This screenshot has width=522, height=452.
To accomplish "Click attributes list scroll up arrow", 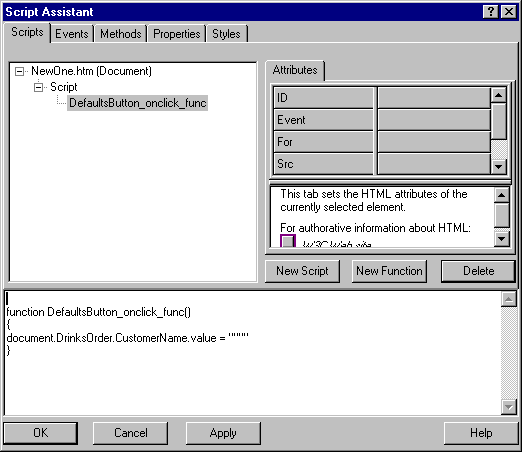I will 499,95.
